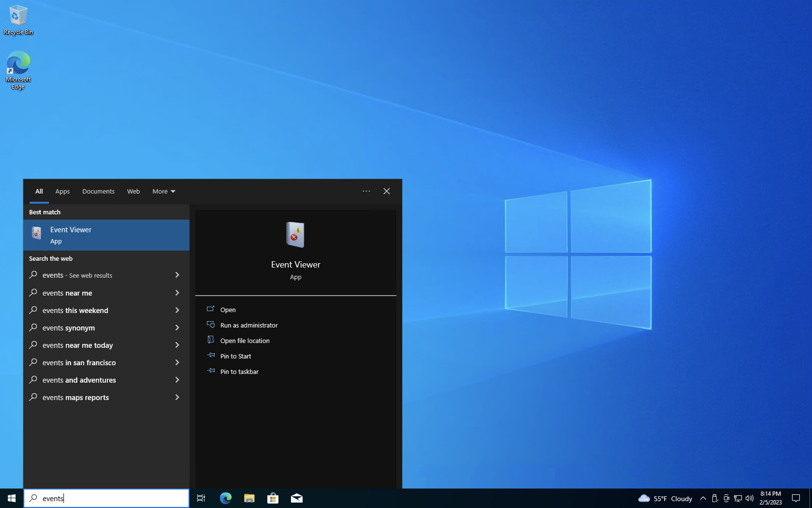Switch to the All search tab
The image size is (812, 508).
(39, 191)
